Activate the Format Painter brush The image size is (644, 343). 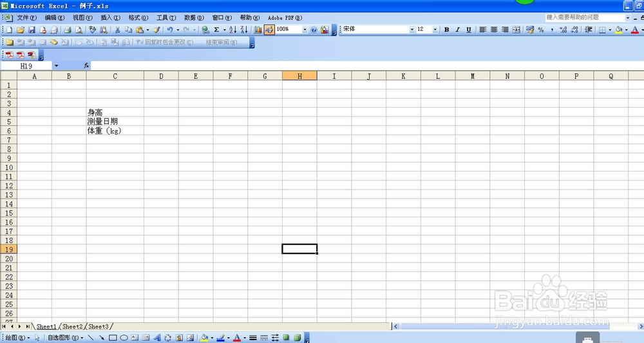(156, 30)
